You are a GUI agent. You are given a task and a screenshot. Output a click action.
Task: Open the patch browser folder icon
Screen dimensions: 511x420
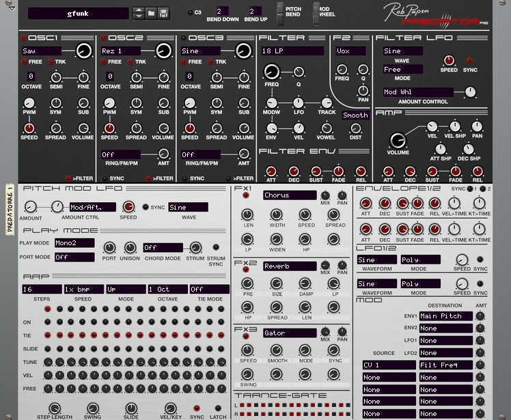click(x=151, y=14)
